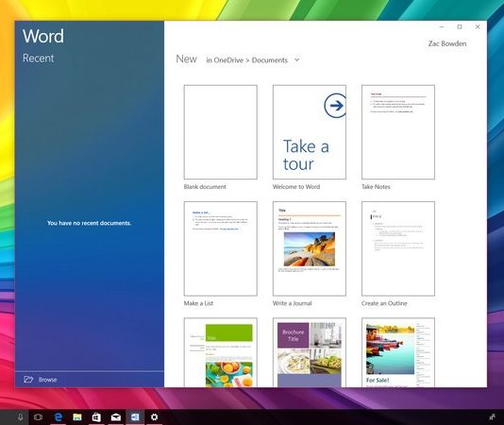Open Settings gear from the taskbar
The width and height of the screenshot is (504, 425).
[x=154, y=417]
